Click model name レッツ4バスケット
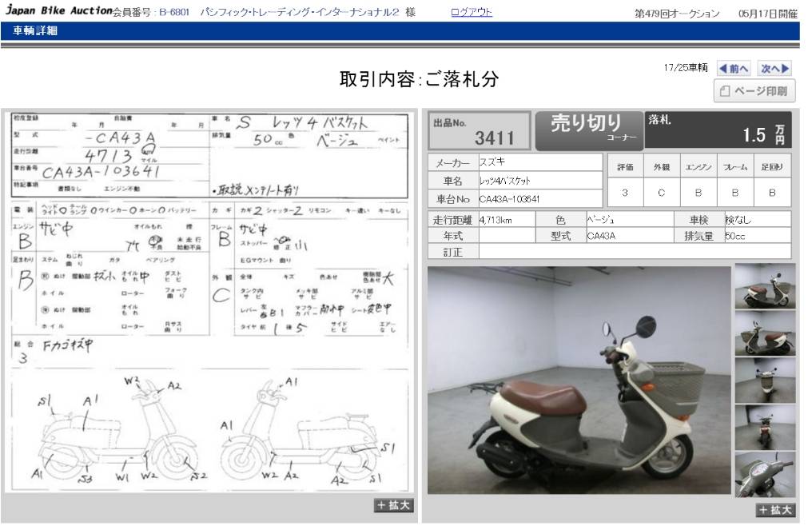 505,181
